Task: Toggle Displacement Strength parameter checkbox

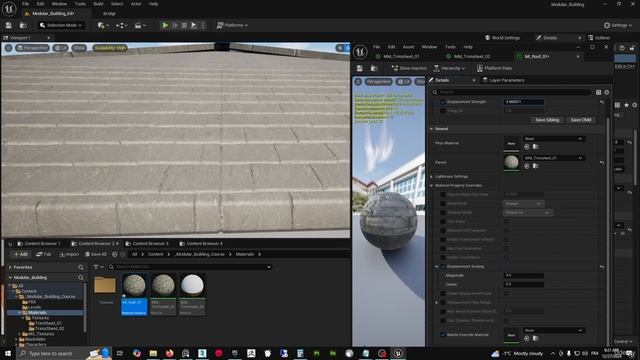Action: coord(443,102)
